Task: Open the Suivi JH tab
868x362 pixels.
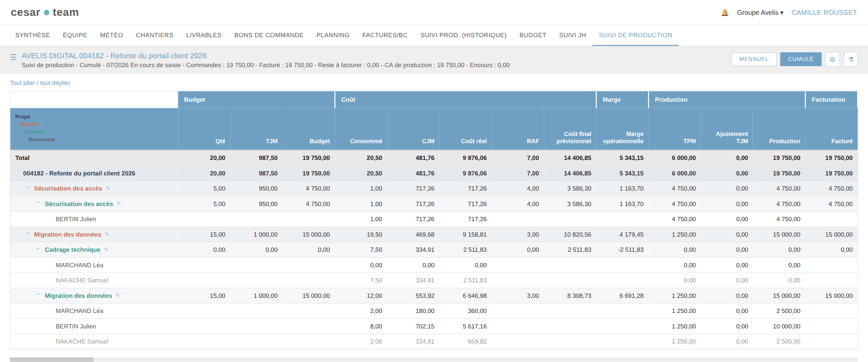Action: pyautogui.click(x=572, y=35)
